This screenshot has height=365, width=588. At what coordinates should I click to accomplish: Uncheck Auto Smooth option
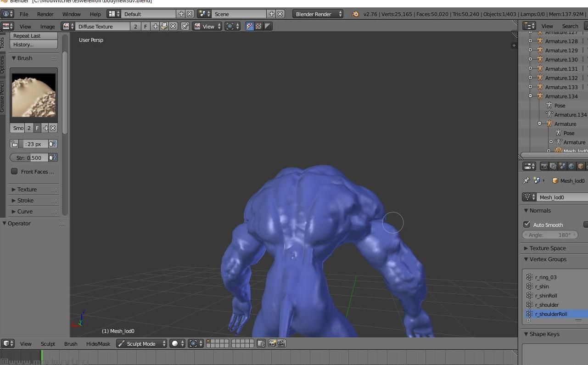(527, 225)
